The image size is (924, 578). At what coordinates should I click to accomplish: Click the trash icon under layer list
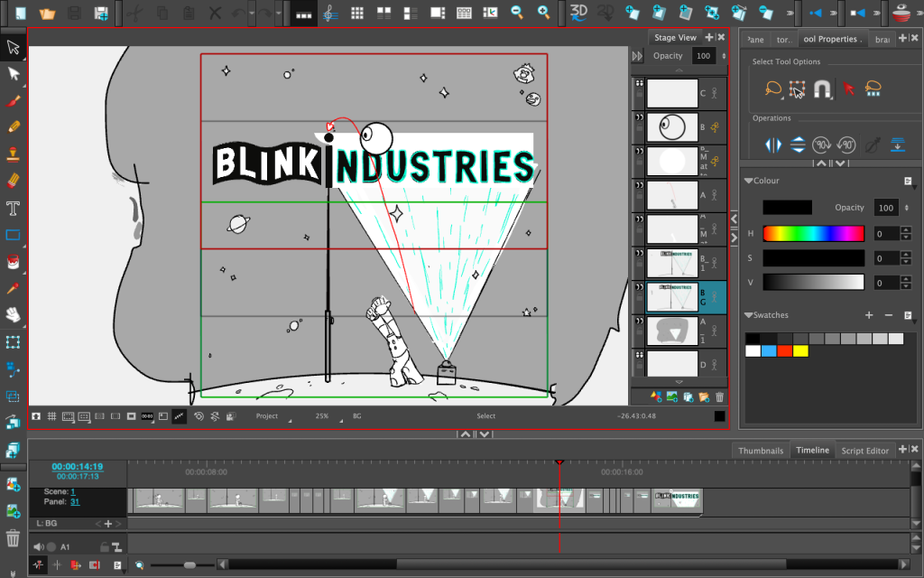coord(719,396)
